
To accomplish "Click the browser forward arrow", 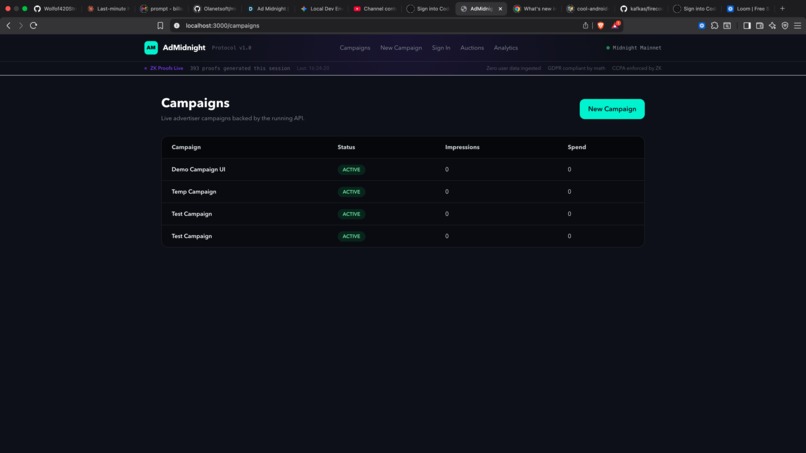I will click(21, 25).
